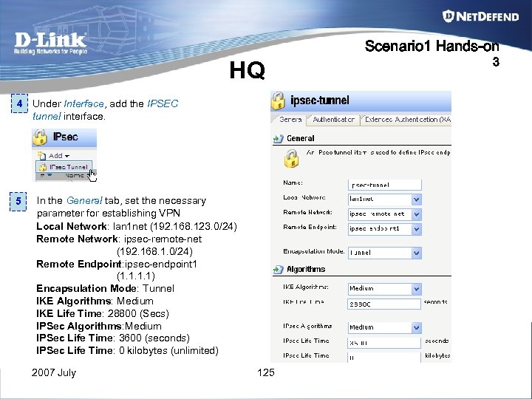
Task: Choose IPsec Tunnel from the Add menu
Action: 64,167
